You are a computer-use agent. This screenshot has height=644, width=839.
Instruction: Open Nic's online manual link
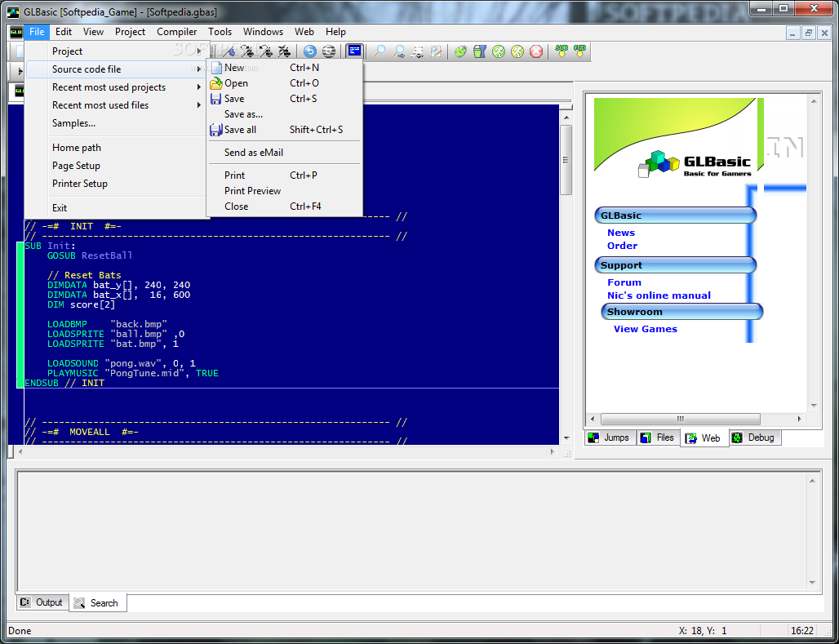pyautogui.click(x=659, y=295)
